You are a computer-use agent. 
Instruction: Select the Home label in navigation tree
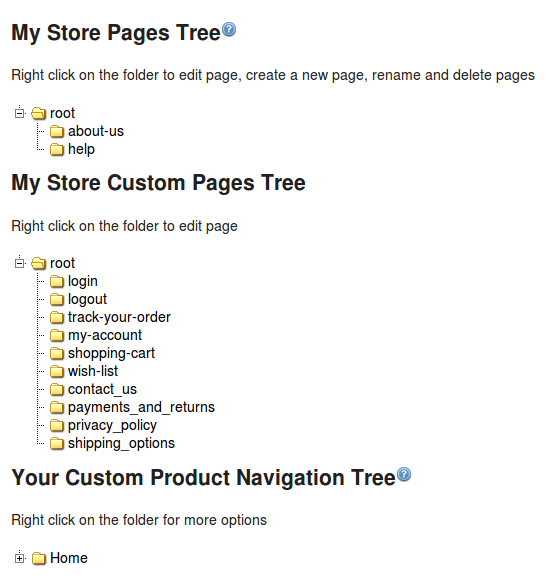coord(69,558)
